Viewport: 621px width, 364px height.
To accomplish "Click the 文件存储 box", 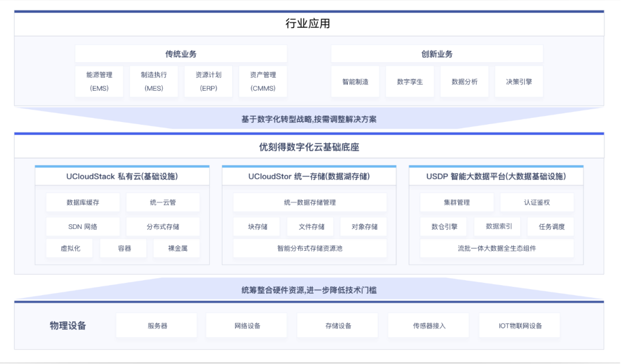I will [310, 227].
